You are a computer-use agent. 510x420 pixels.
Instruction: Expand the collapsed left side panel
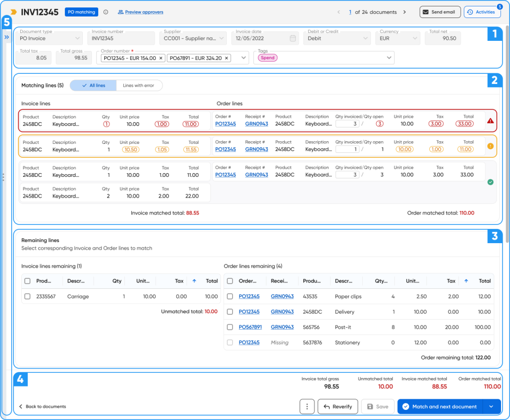[x=7, y=38]
